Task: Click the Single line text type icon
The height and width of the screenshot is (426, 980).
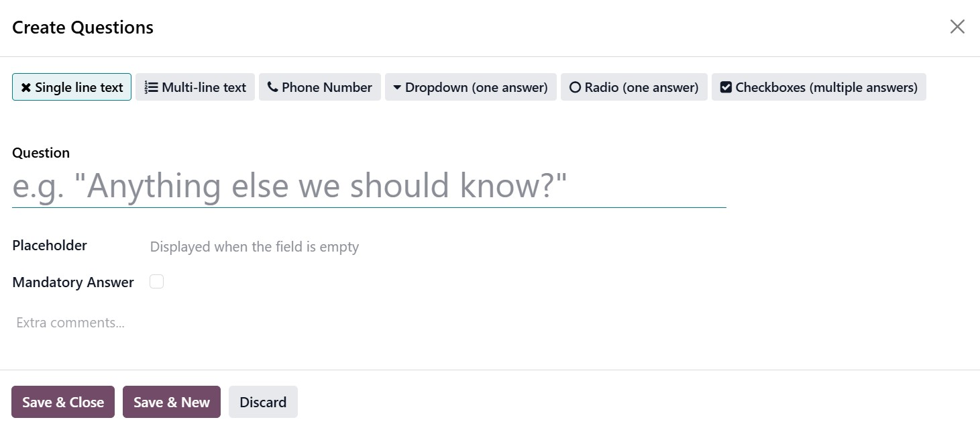Action: click(x=26, y=87)
